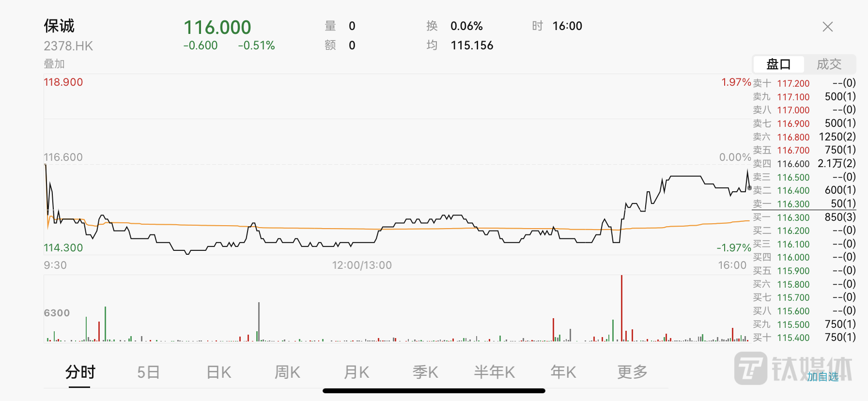The width and height of the screenshot is (868, 401).
Task: Tap 加自选 to add to watchlist
Action: pos(822,377)
